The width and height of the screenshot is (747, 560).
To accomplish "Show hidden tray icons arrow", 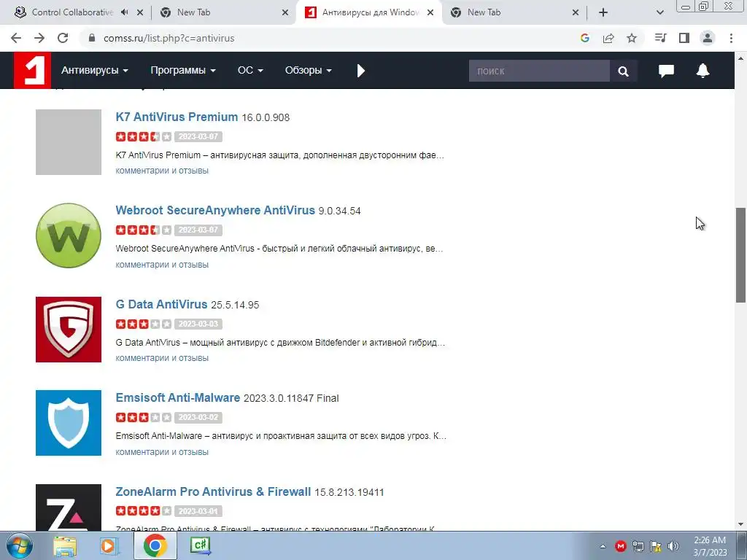I will pyautogui.click(x=603, y=546).
